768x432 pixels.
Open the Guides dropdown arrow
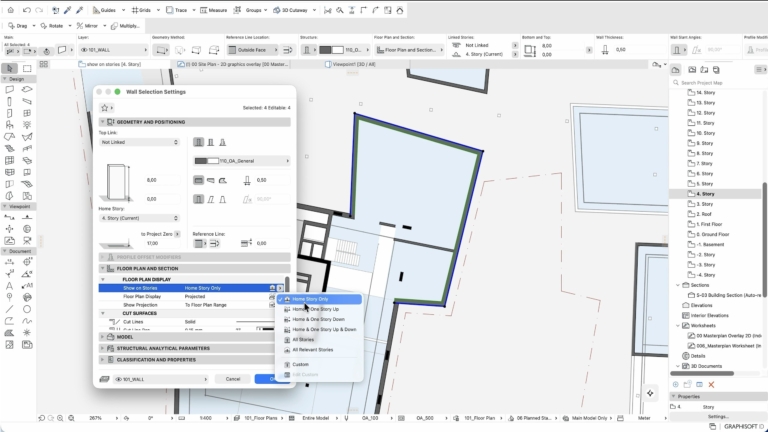123,10
